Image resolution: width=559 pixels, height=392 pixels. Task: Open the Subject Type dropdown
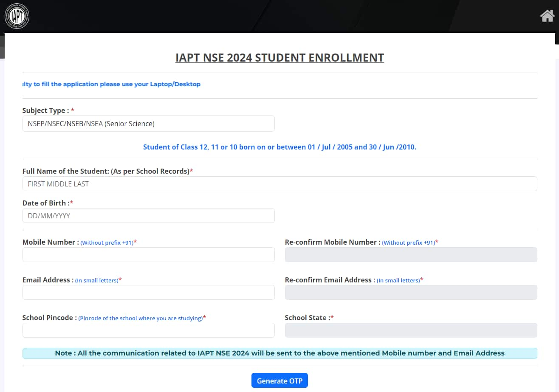click(148, 124)
